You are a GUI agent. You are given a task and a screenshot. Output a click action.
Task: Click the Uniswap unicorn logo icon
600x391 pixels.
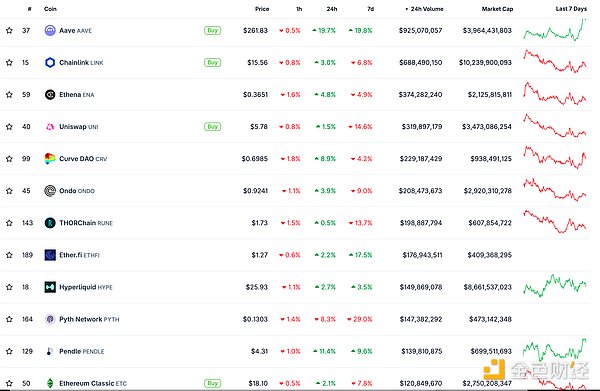[50, 127]
